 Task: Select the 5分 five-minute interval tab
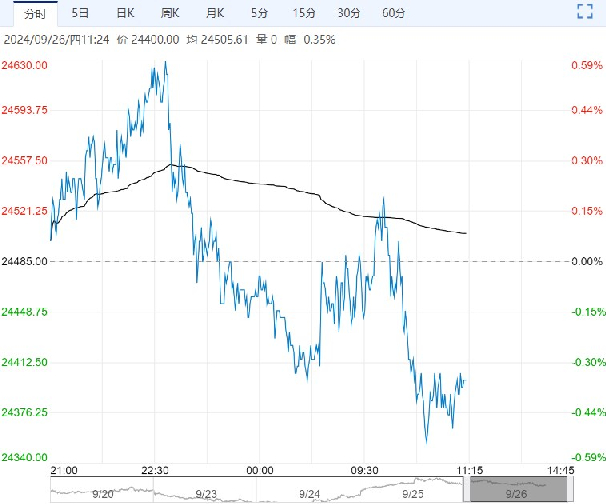(x=259, y=13)
